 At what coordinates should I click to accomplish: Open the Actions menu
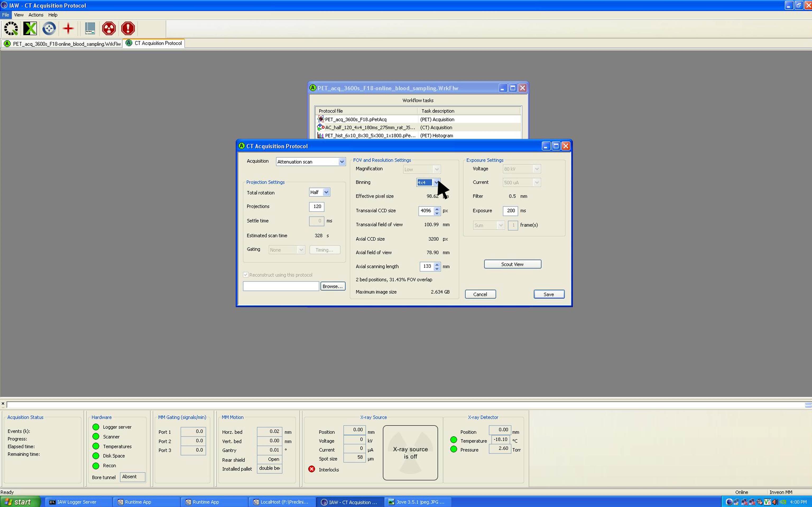[x=36, y=15]
